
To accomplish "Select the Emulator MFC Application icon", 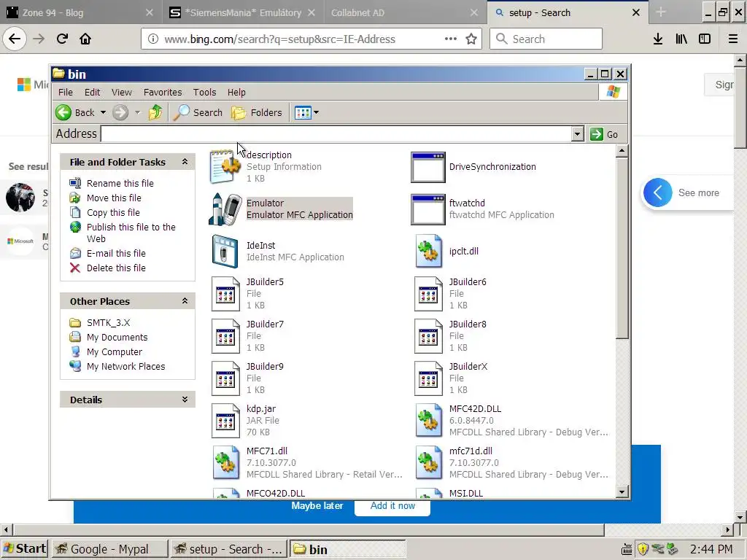I will pos(225,209).
